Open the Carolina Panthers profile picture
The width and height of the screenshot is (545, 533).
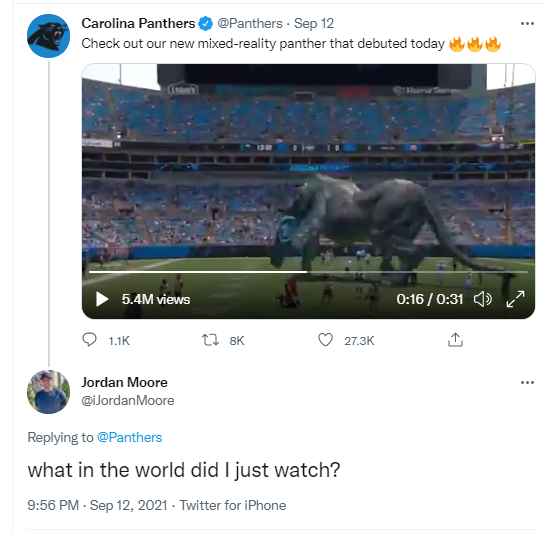[x=49, y=36]
